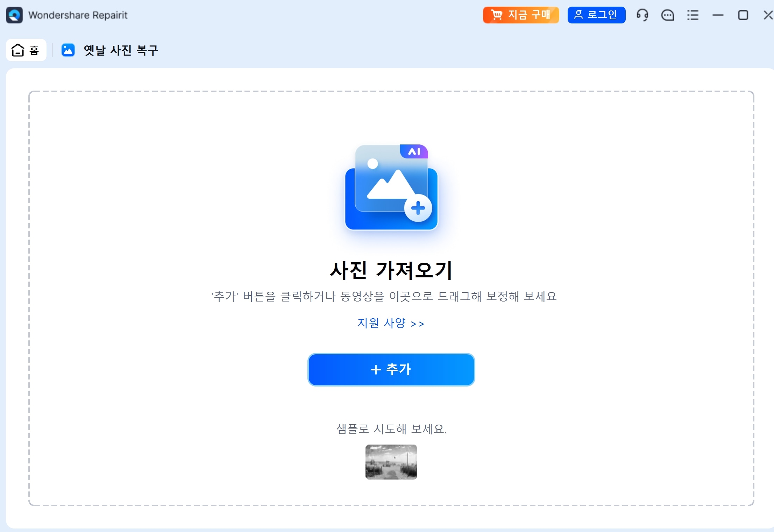
Task: Open the feedback chat bubble icon
Action: tap(667, 15)
